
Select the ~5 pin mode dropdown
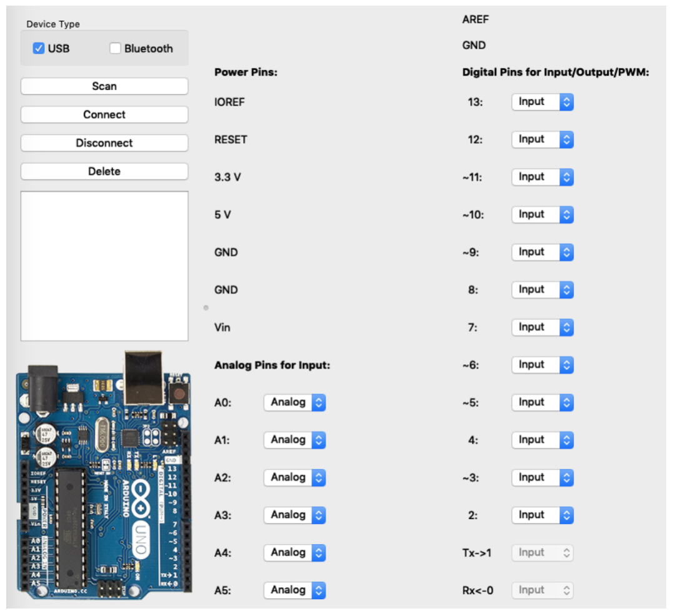(x=542, y=402)
